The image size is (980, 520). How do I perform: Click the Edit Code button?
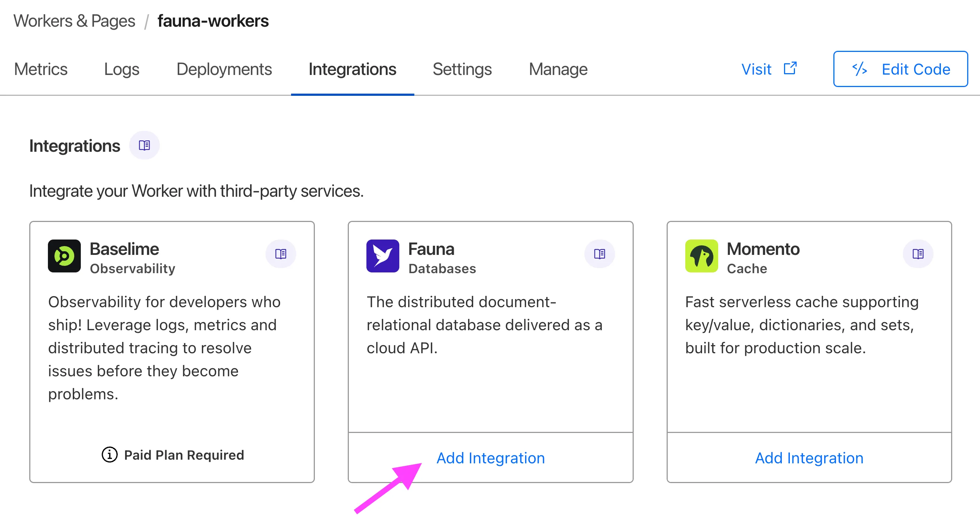tap(900, 69)
